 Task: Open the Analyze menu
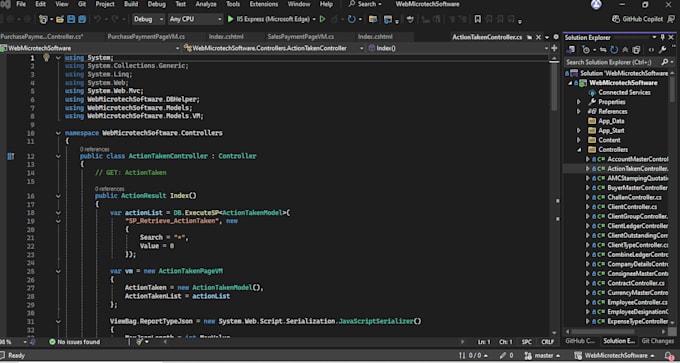pos(206,4)
